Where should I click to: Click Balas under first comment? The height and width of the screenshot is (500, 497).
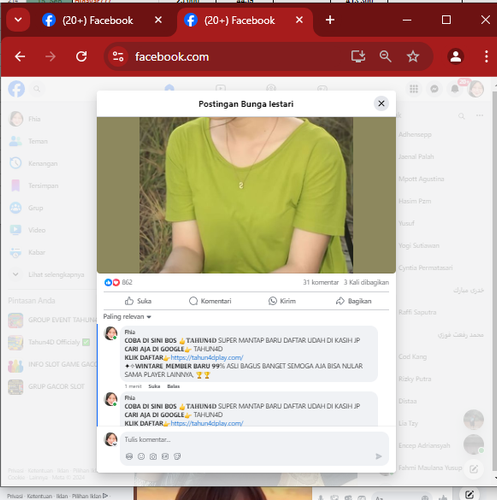[x=173, y=386]
